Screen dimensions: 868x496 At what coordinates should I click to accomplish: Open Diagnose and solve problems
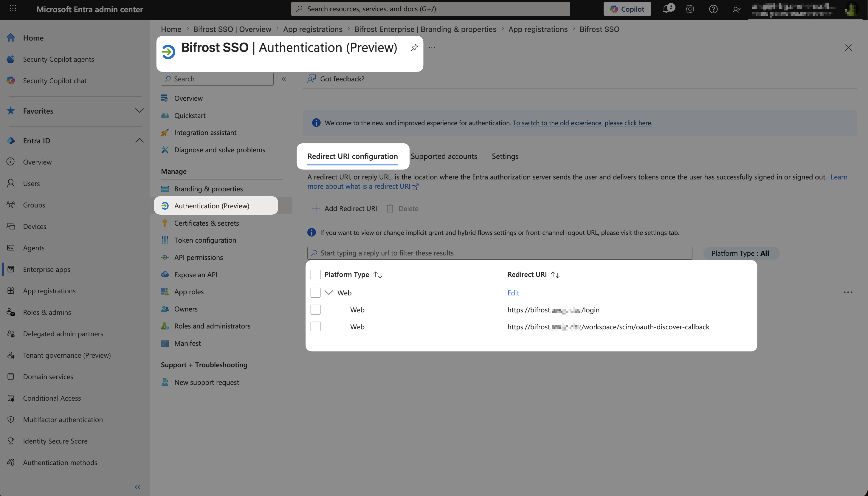click(x=220, y=150)
